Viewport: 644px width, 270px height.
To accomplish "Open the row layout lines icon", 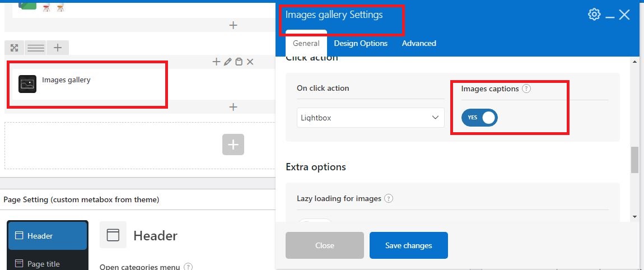I will click(x=36, y=48).
